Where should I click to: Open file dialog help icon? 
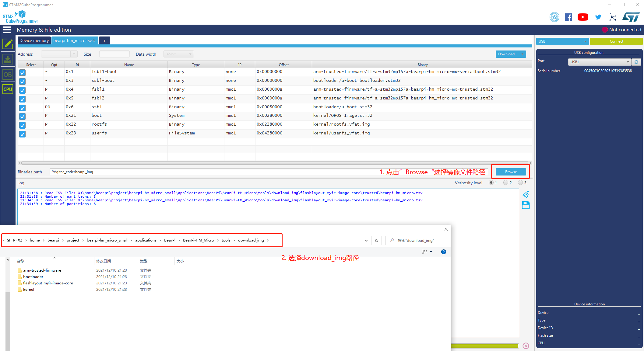point(444,252)
